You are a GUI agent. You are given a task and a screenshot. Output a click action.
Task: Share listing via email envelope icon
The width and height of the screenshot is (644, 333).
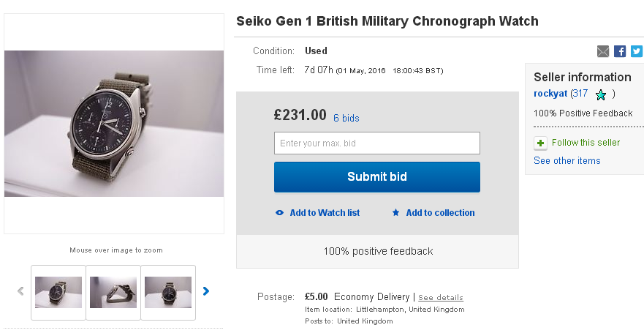[x=603, y=51]
